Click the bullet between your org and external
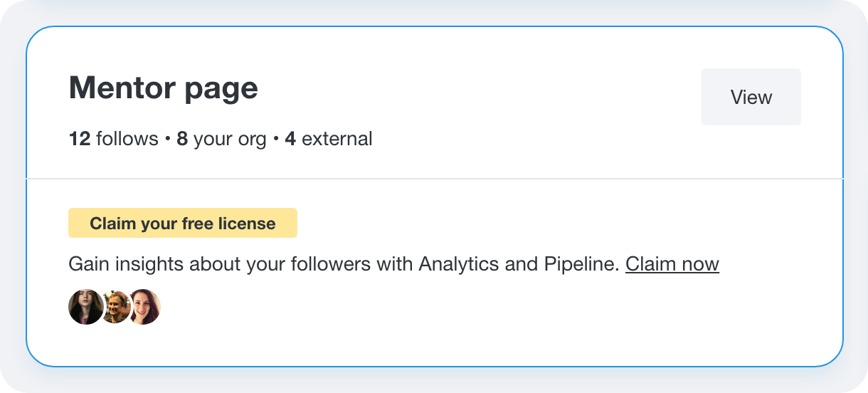The image size is (868, 393). (x=276, y=139)
